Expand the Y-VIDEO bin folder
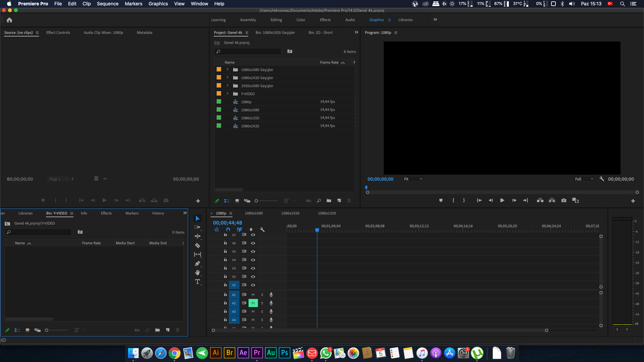This screenshot has width=644, height=362. coord(227,94)
